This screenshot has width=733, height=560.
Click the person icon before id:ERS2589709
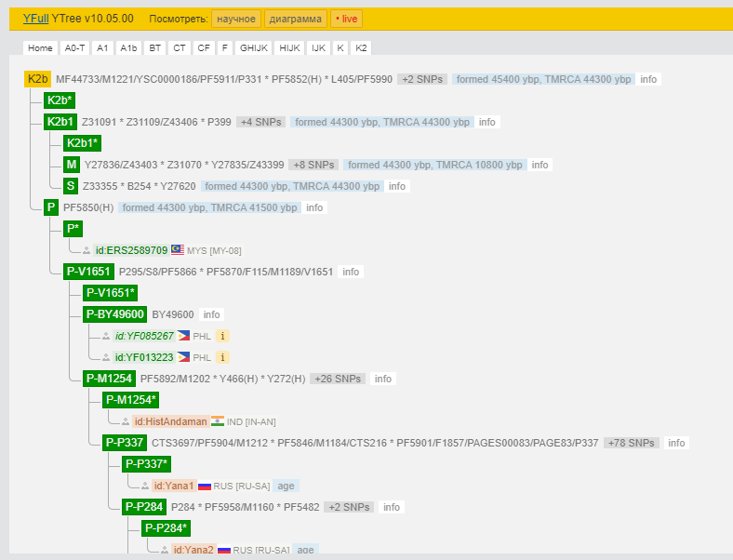pyautogui.click(x=87, y=251)
